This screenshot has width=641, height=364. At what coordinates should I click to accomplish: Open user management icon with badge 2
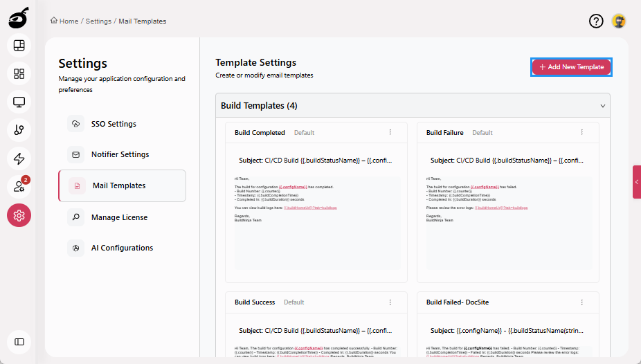coord(19,187)
